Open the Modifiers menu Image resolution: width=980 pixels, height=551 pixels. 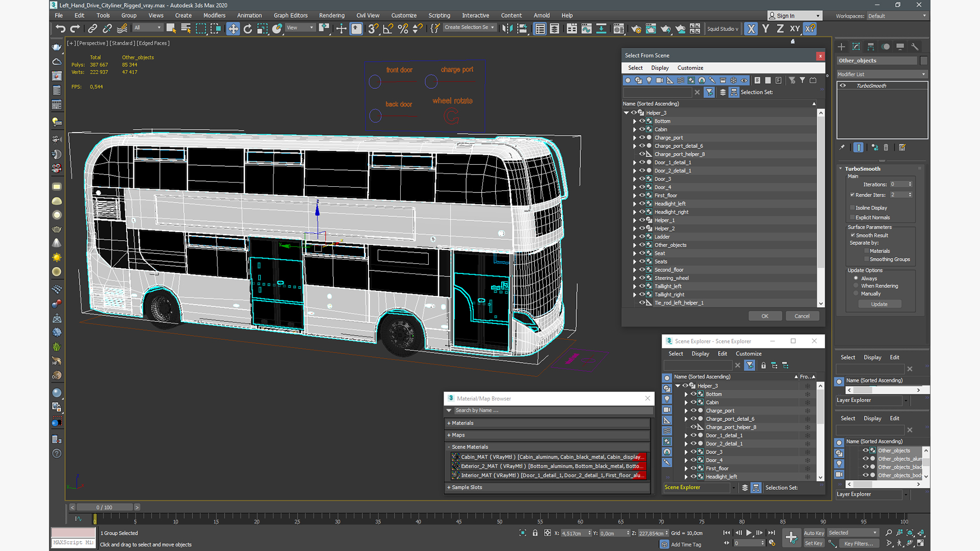coord(214,15)
